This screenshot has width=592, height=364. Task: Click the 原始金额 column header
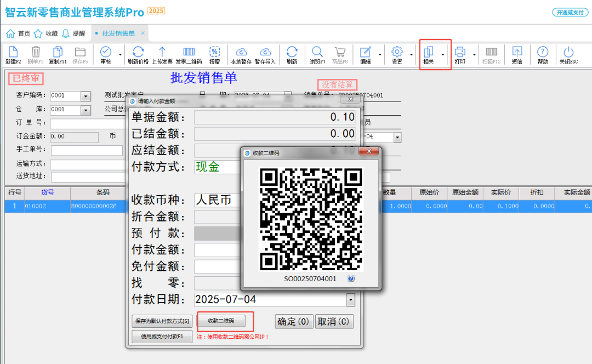(465, 192)
